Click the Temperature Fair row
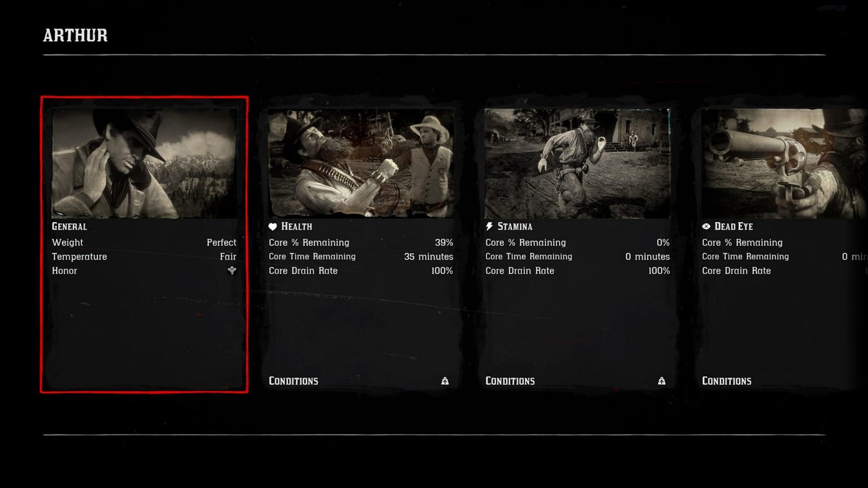Screen dimensions: 868x488 pyautogui.click(x=144, y=257)
